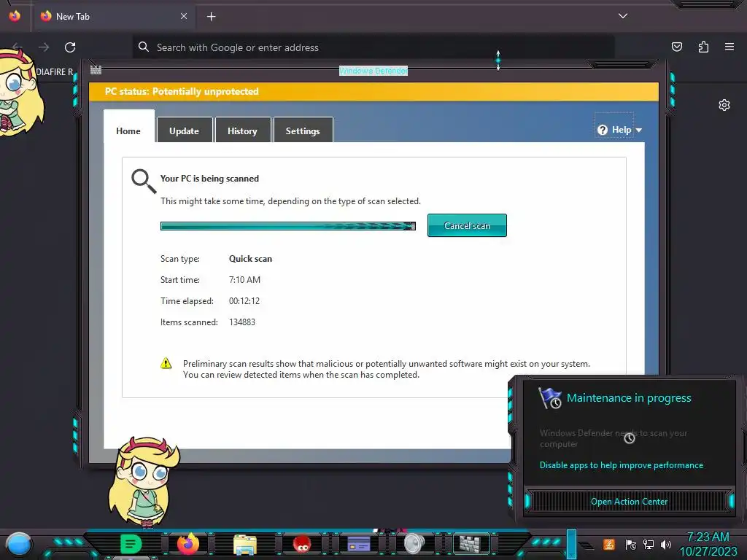This screenshot has height=560, width=747.
Task: Click the start time 7:10 AM
Action: (x=245, y=280)
